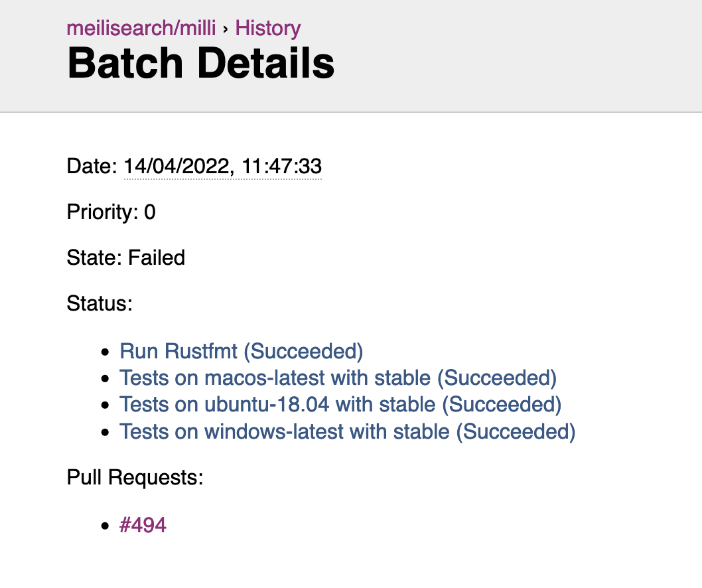The height and width of the screenshot is (588, 702).
Task: Open the meilisearch/milli breadcrumb link
Action: (x=141, y=29)
